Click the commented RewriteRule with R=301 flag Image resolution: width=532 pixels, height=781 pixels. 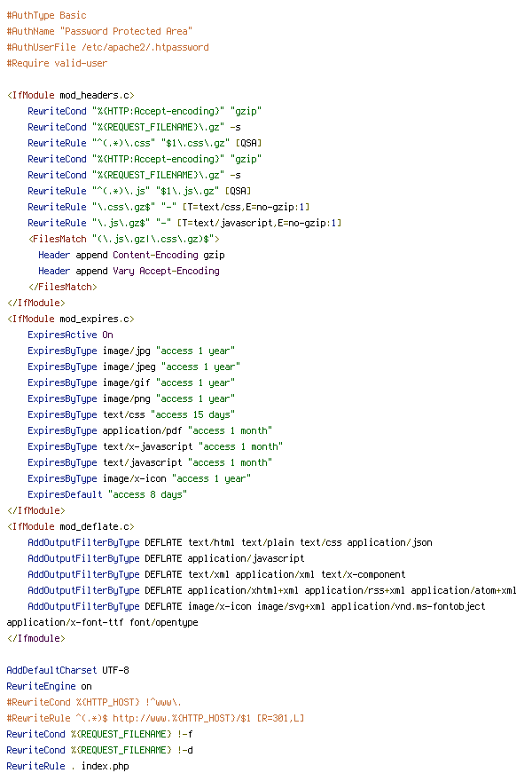[x=155, y=718]
